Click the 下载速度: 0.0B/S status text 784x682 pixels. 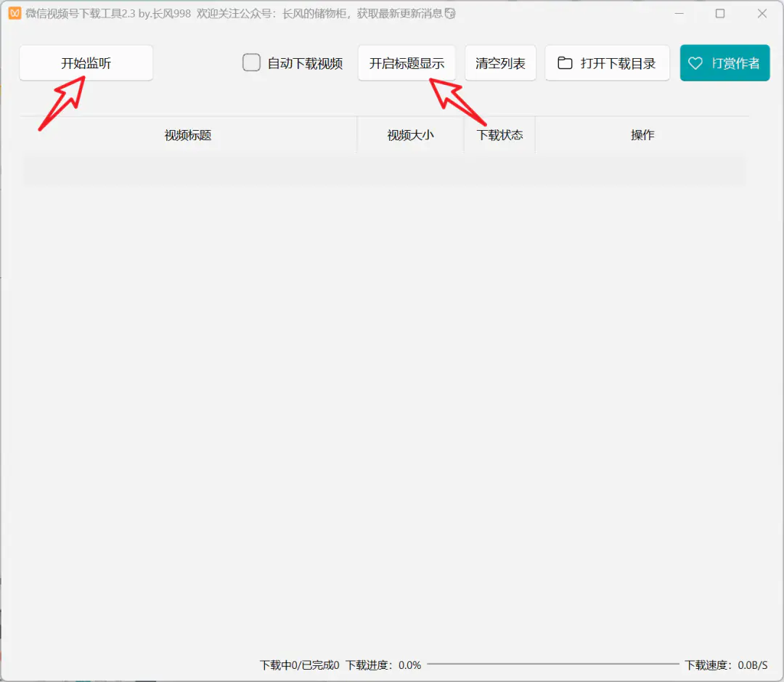(x=726, y=665)
